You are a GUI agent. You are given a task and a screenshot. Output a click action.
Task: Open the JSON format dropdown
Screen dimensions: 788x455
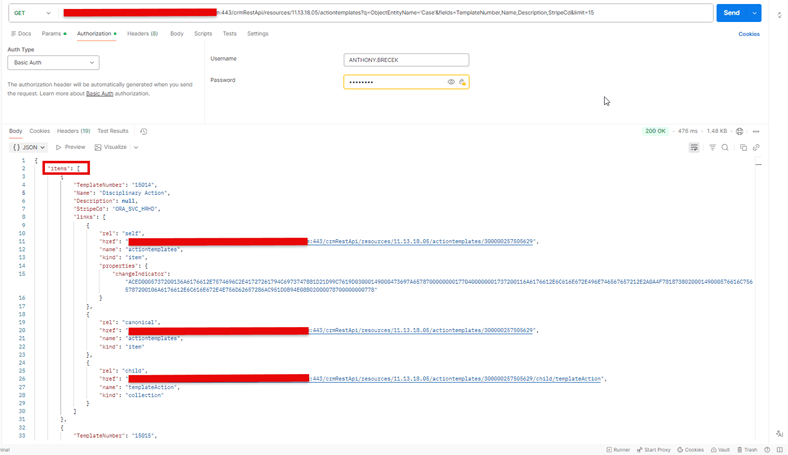tap(29, 147)
